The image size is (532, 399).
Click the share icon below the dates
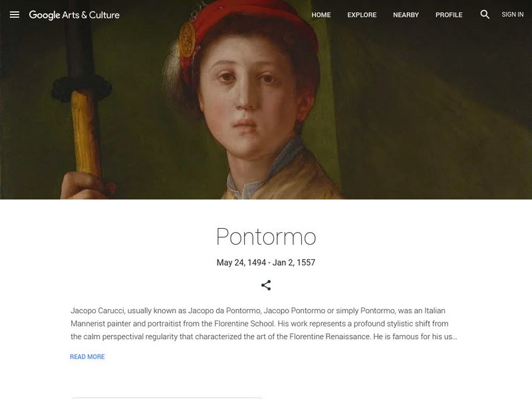pos(266,285)
